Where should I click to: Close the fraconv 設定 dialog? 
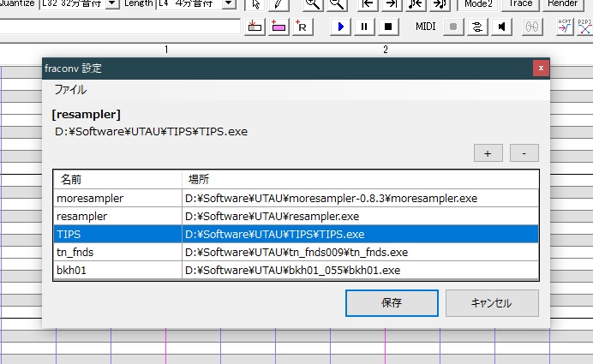[x=541, y=68]
